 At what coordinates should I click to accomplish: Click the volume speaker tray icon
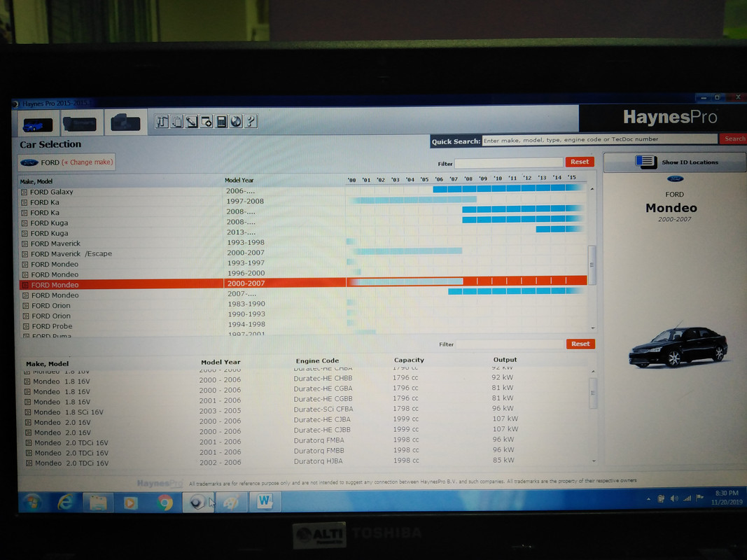click(x=674, y=498)
